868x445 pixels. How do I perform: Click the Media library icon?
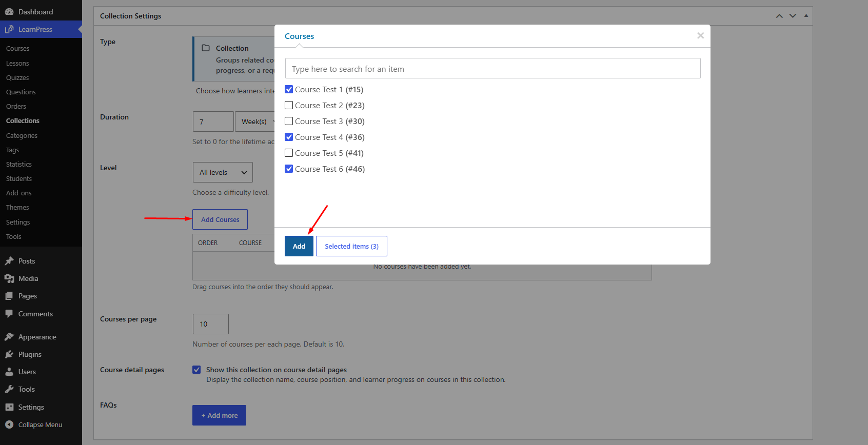[x=9, y=278]
